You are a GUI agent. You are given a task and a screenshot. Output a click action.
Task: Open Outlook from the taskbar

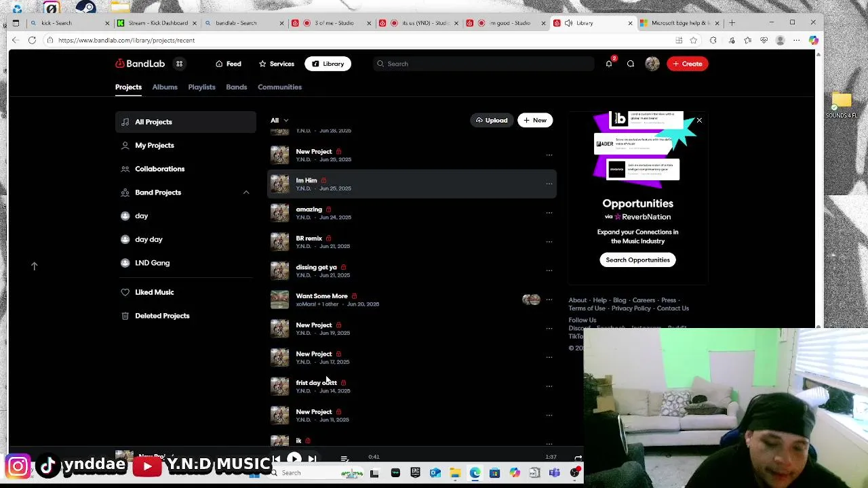coord(435,473)
